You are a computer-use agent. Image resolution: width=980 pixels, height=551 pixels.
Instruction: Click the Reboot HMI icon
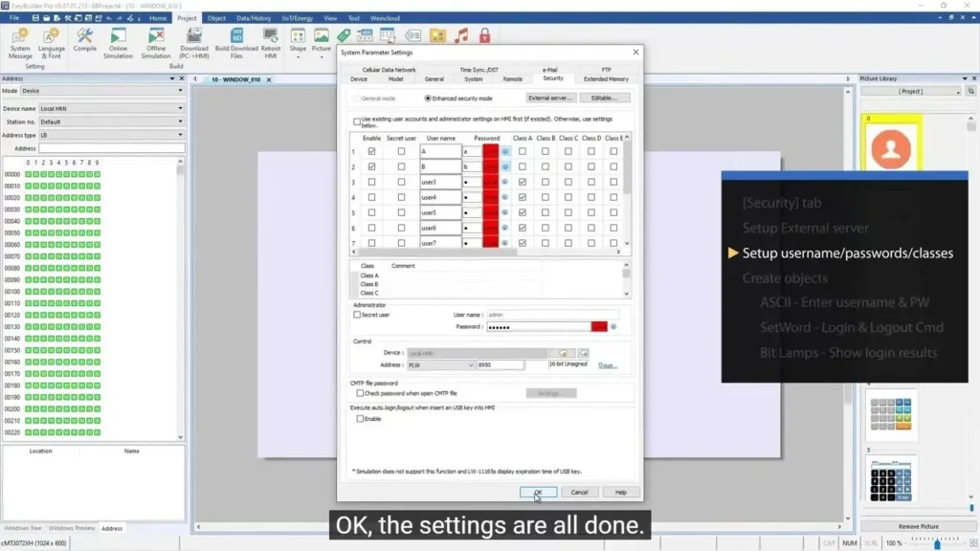click(x=271, y=39)
